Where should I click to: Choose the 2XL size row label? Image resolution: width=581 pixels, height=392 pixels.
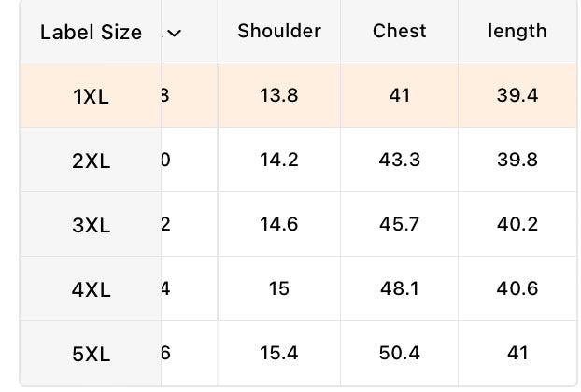click(91, 161)
